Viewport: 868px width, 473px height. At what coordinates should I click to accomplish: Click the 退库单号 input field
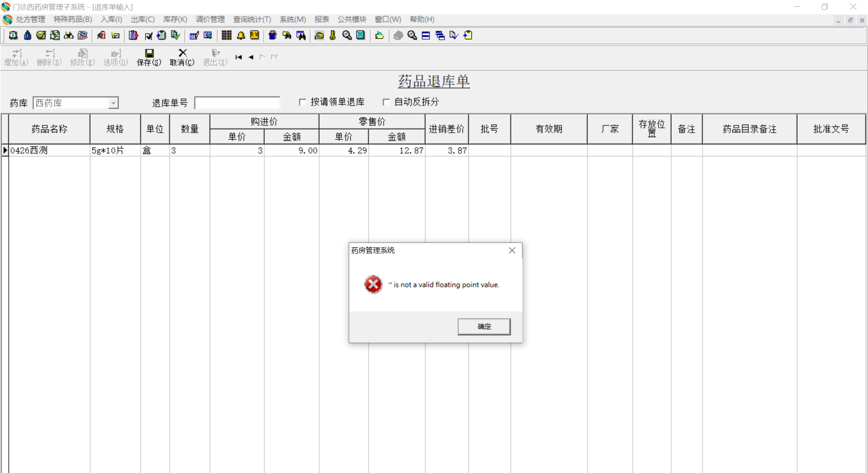[x=237, y=103]
